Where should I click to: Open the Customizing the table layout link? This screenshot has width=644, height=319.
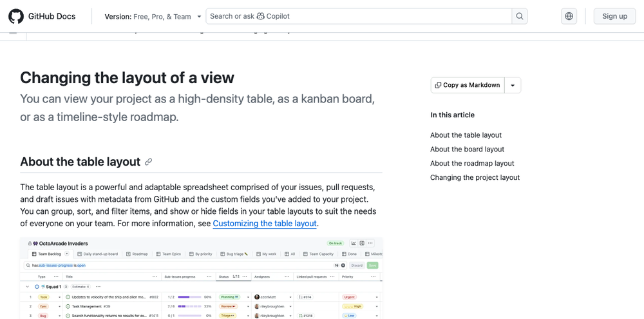pos(265,224)
